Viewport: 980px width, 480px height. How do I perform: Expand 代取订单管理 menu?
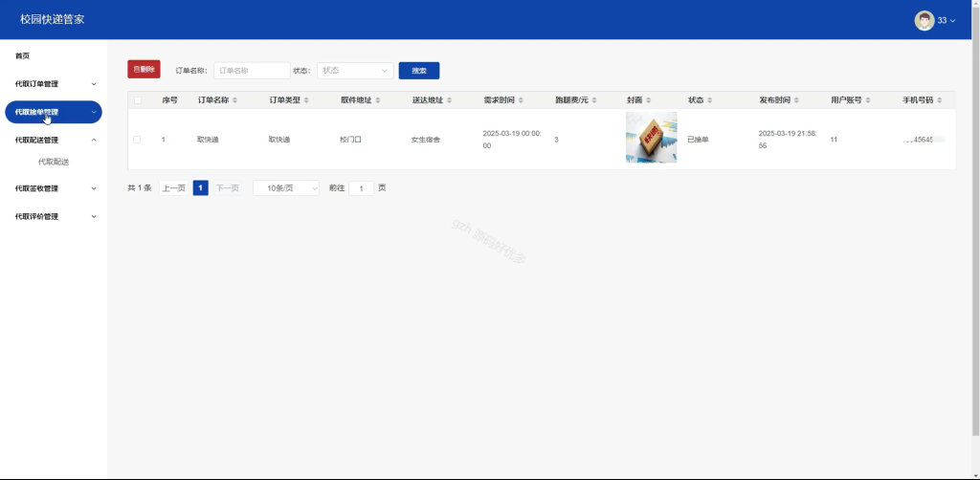pyautogui.click(x=54, y=83)
